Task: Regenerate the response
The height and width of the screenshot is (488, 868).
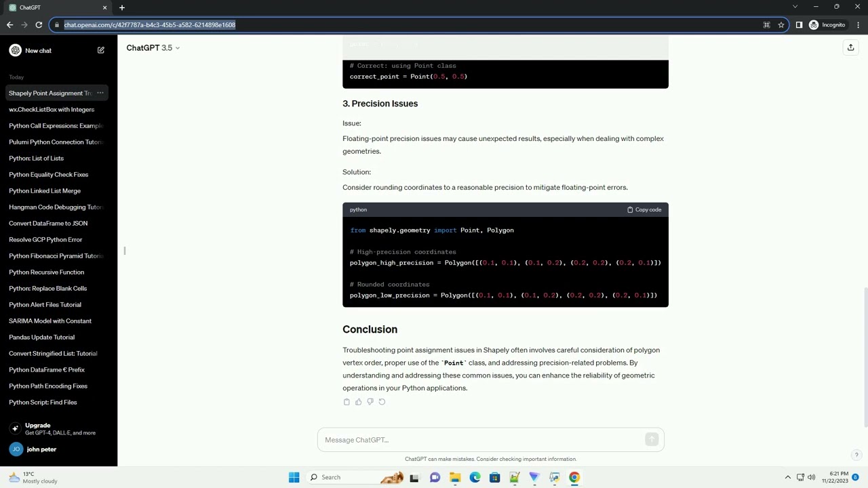Action: tap(382, 402)
